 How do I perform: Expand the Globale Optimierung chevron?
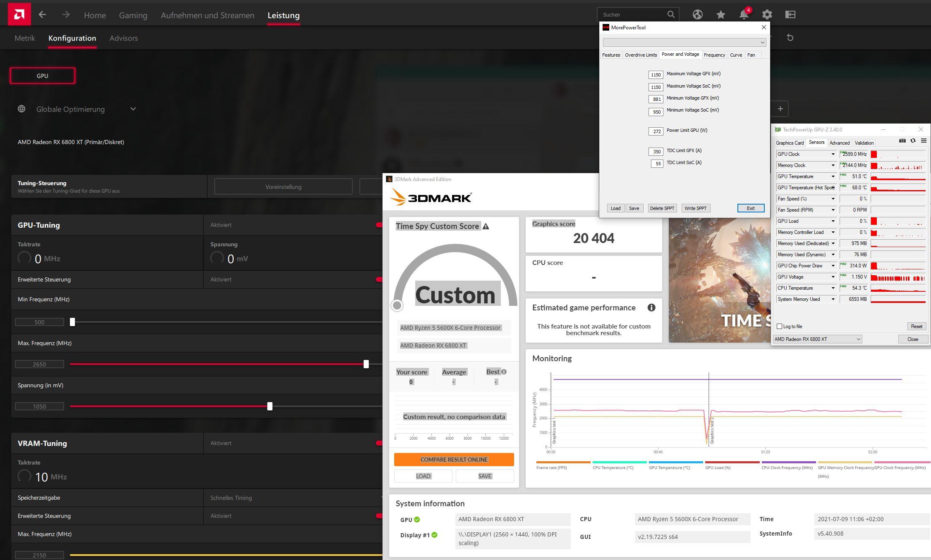tap(133, 109)
